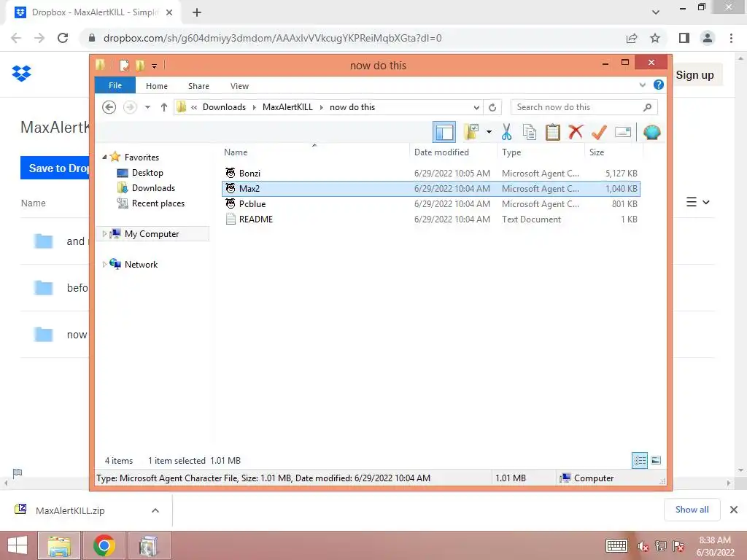Select Recent places under Favorites
This screenshot has height=560, width=747.
(x=158, y=203)
